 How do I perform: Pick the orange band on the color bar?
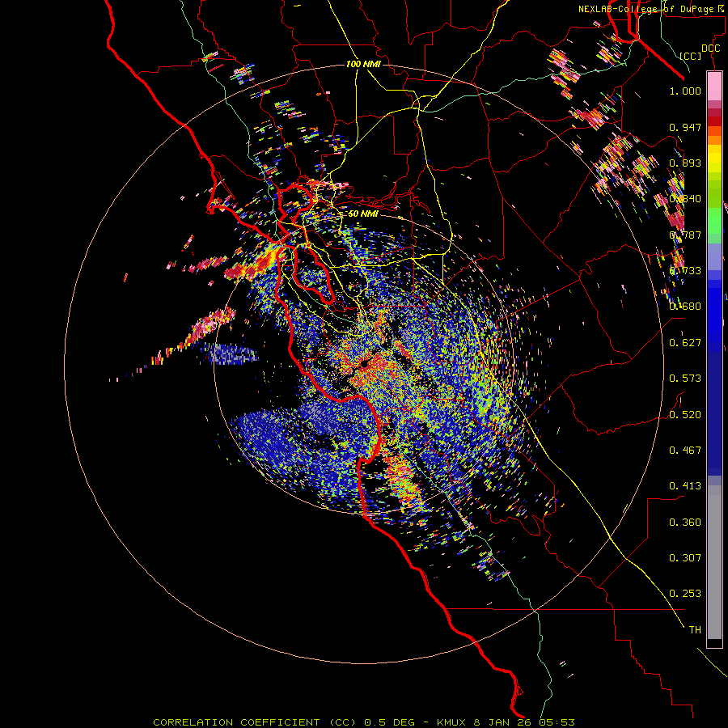pos(714,140)
